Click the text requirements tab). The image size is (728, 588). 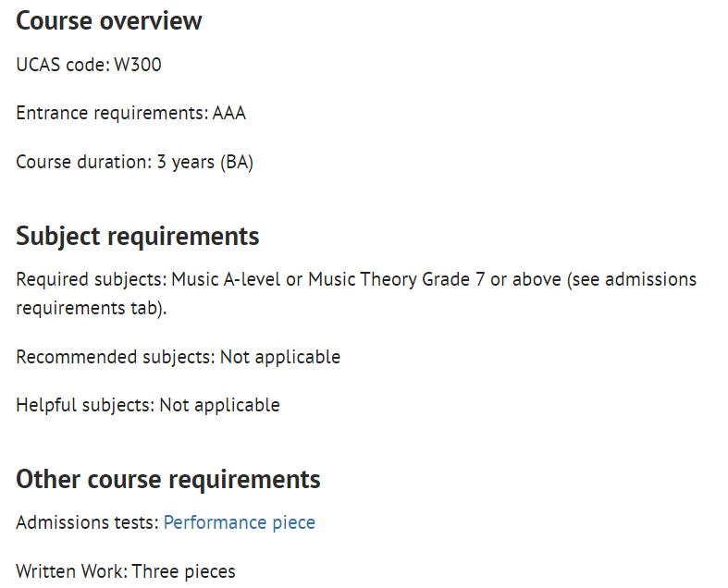(92, 309)
